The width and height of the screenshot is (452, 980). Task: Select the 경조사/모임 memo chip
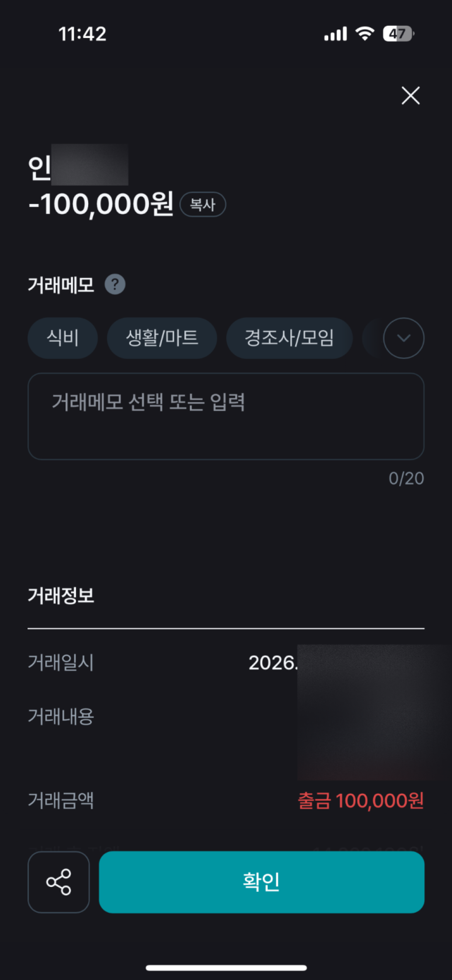(x=289, y=338)
